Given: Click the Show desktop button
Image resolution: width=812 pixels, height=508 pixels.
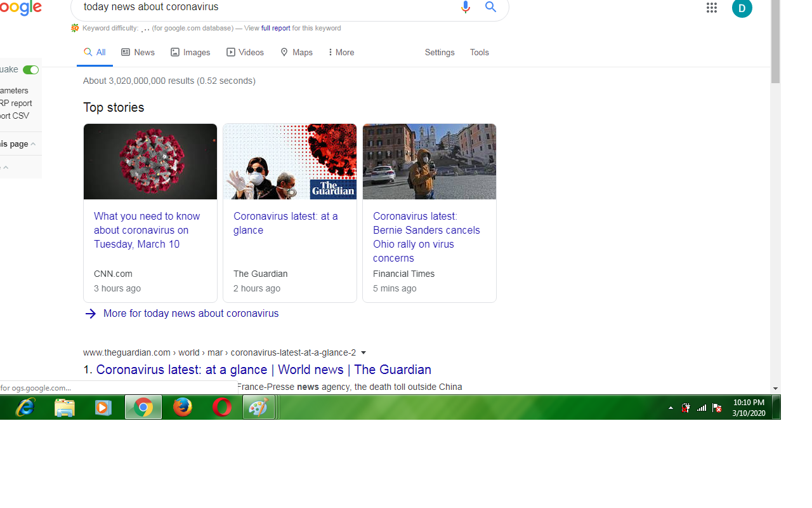Looking at the screenshot, I should (776, 407).
